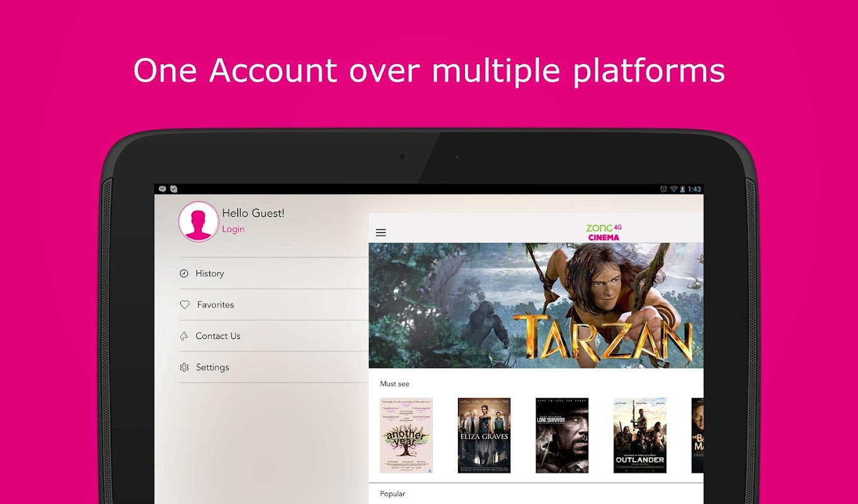This screenshot has height=504, width=858.
Task: Click the Popular section heading
Action: (392, 494)
